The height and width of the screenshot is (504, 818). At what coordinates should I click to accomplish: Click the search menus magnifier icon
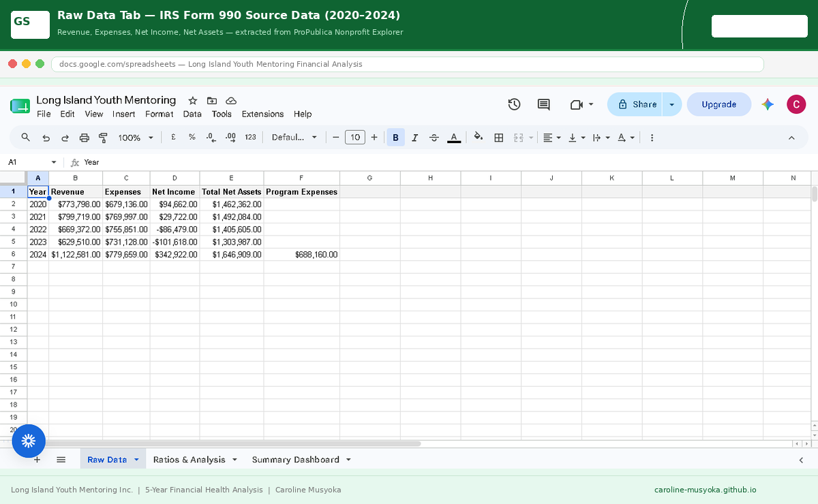coord(26,138)
